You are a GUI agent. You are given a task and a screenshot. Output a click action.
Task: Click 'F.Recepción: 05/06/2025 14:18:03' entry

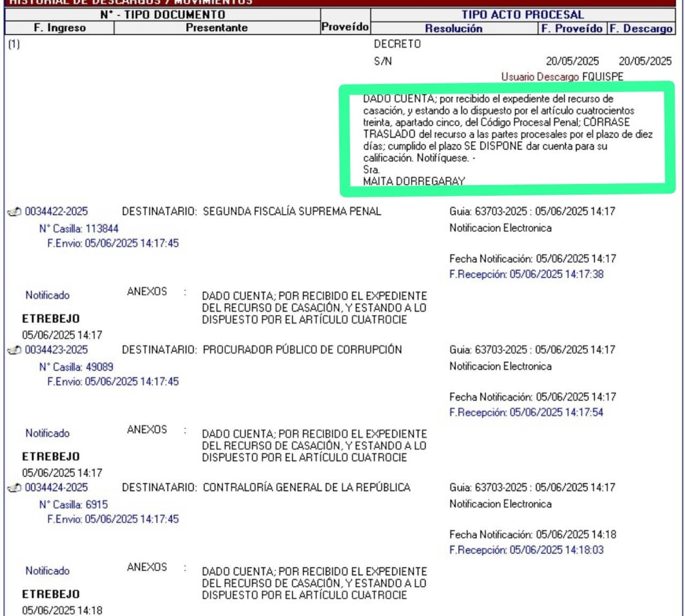(x=527, y=550)
